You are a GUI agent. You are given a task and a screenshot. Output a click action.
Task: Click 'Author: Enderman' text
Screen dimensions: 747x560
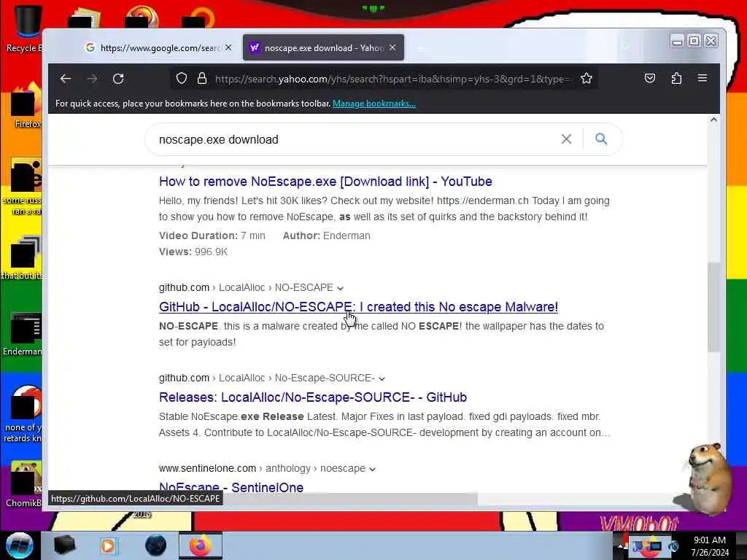tap(326, 236)
